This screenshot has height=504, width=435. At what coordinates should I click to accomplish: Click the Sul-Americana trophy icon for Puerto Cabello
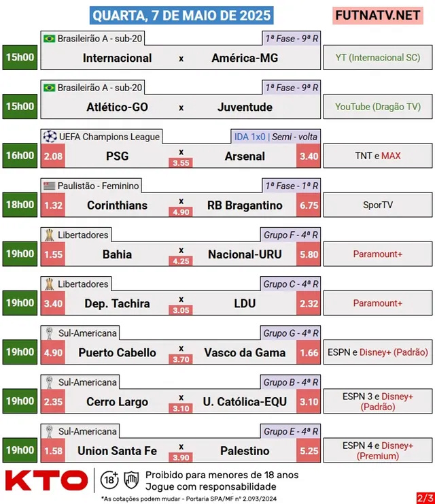49,333
